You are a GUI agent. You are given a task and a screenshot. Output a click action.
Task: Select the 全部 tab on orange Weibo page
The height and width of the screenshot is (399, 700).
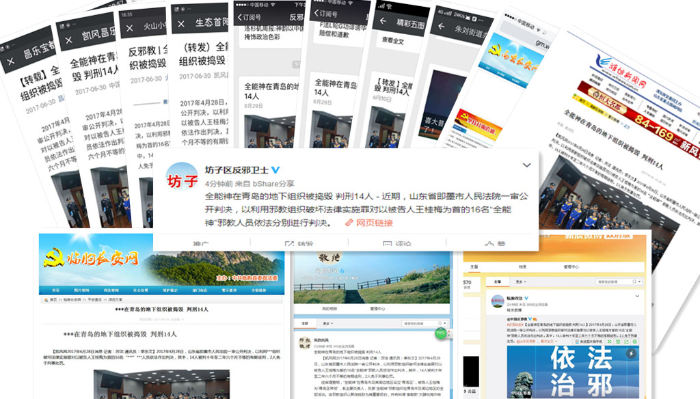pos(497,282)
